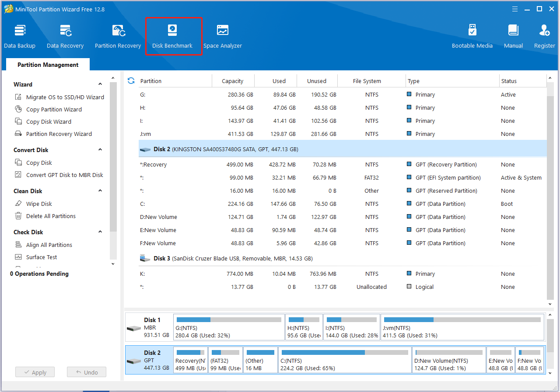The width and height of the screenshot is (560, 392).
Task: Open the Register dialog
Action: pos(544,36)
